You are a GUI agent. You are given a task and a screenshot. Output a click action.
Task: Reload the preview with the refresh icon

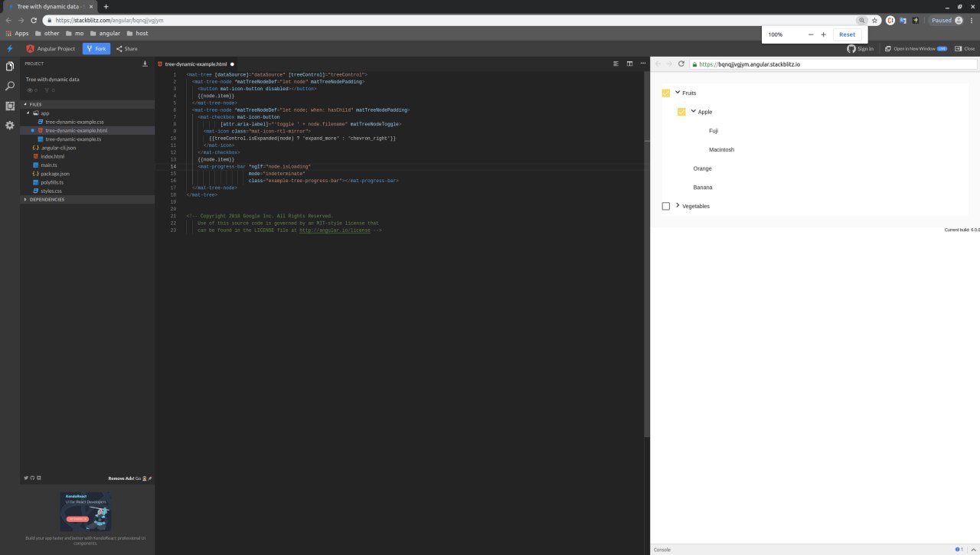[681, 64]
